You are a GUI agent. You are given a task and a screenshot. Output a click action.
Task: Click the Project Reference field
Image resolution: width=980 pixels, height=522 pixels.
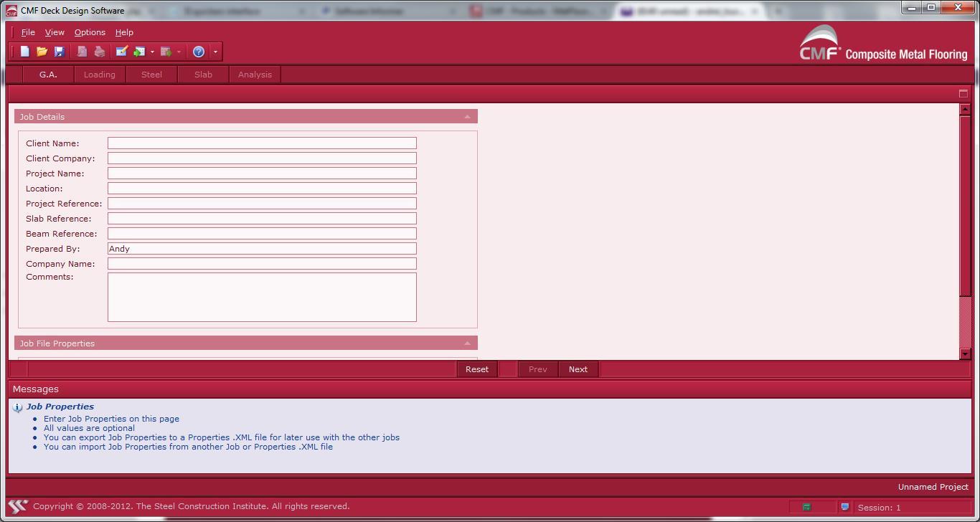(x=262, y=204)
